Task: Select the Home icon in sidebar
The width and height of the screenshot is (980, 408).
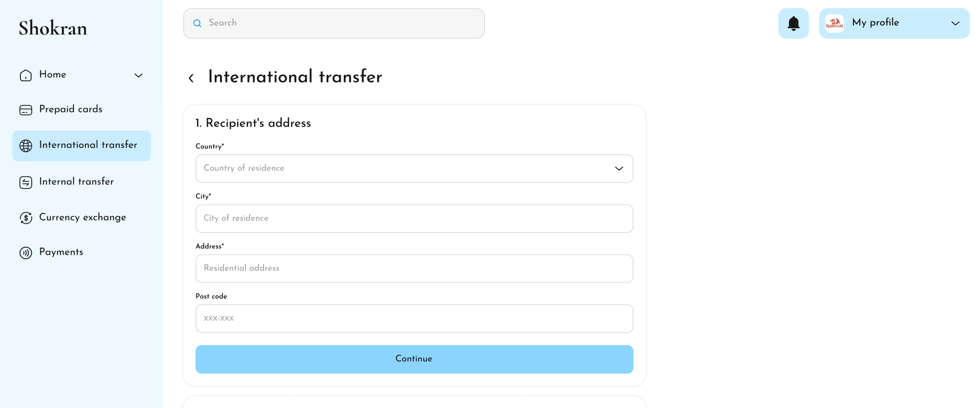Action: point(25,75)
